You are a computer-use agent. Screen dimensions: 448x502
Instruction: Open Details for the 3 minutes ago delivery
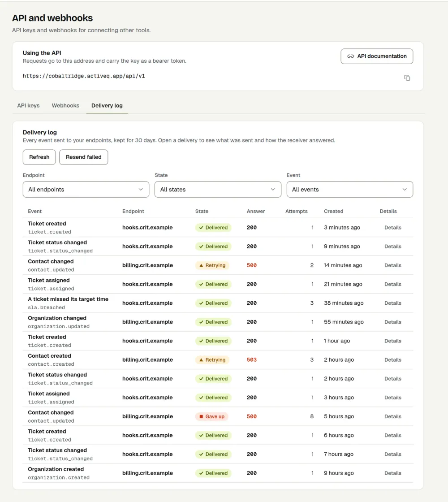[x=392, y=228]
